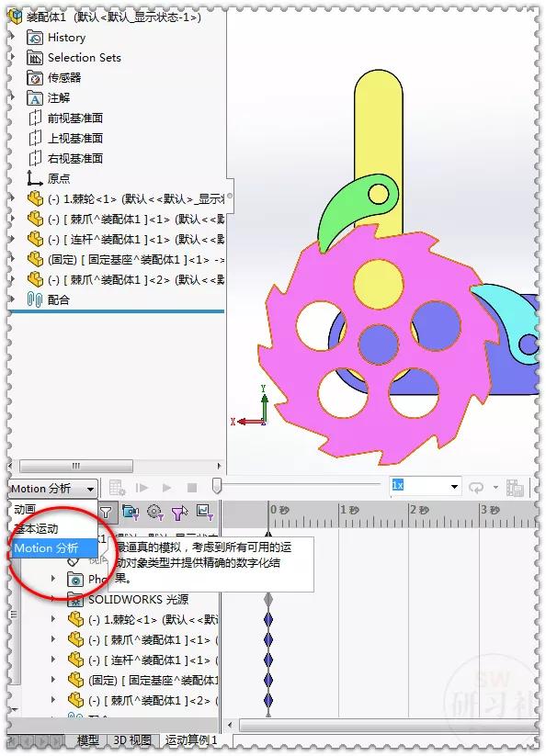Viewport: 546px width, 756px height.
Task: Click the yellow link bar in viewport
Action: point(378,125)
